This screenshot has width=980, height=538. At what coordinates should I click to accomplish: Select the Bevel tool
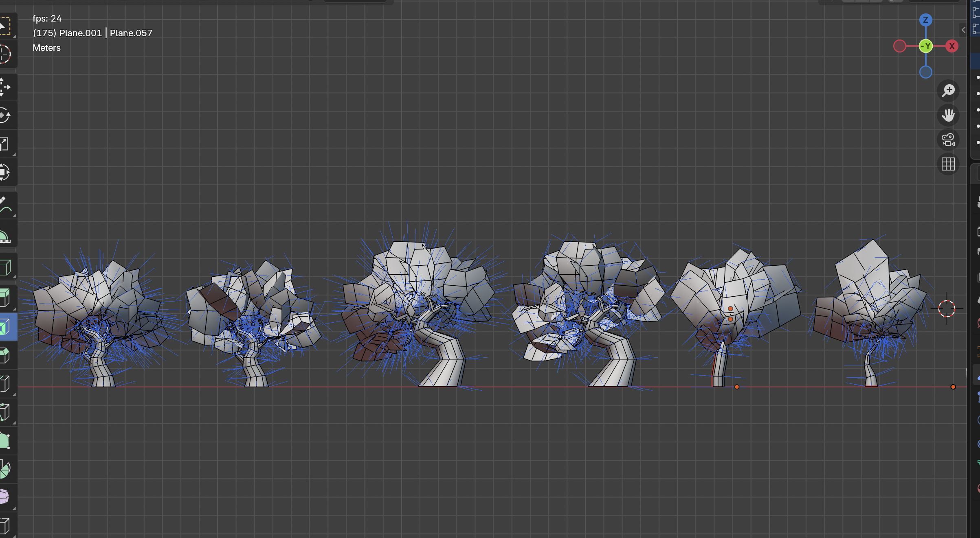(x=5, y=355)
